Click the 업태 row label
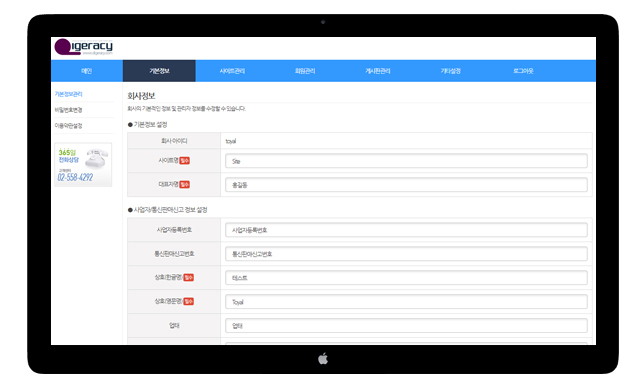This screenshot has width=644, height=388. click(x=174, y=326)
